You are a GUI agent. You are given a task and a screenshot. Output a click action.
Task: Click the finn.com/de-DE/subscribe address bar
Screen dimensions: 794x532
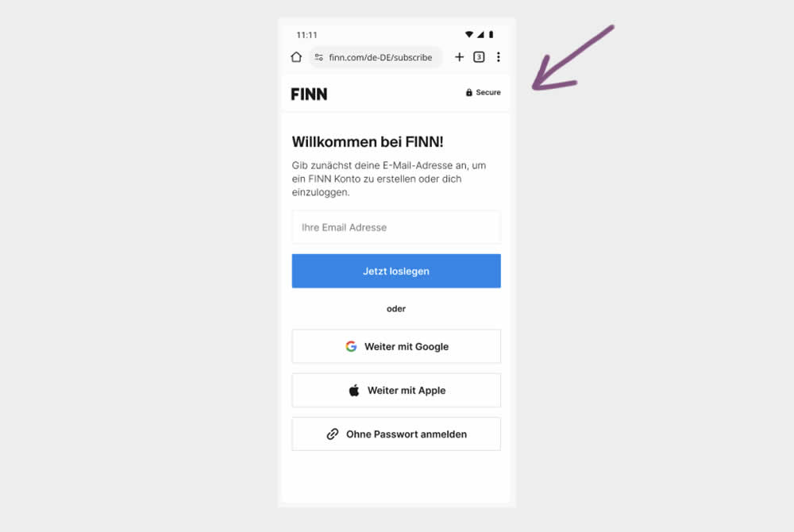(376, 57)
